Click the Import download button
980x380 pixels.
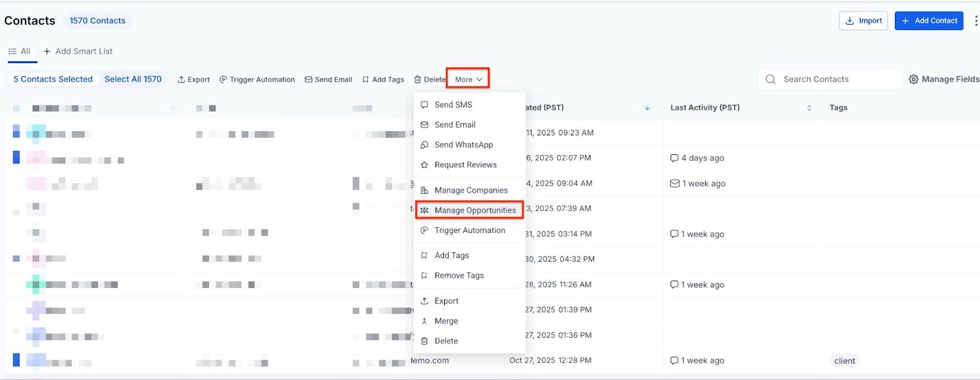[863, 21]
